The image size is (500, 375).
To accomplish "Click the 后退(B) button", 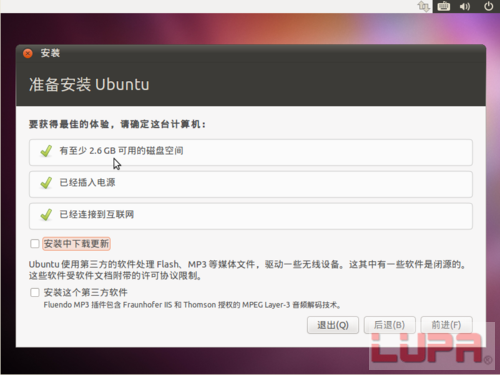I will (389, 325).
